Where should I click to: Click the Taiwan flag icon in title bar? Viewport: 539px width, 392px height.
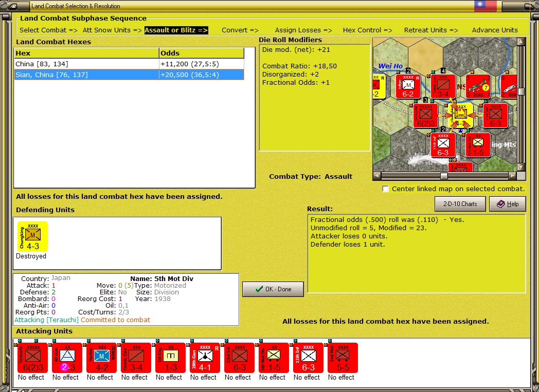tap(486, 6)
